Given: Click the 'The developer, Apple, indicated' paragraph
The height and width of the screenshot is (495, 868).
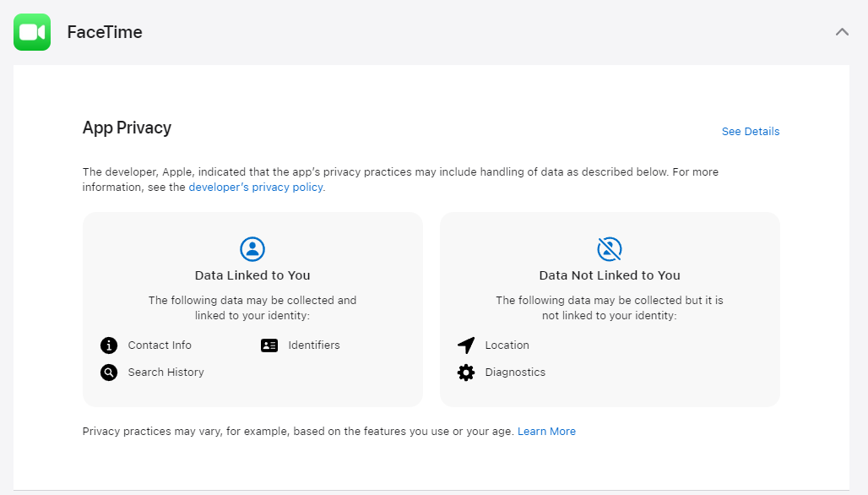Looking at the screenshot, I should coord(400,179).
